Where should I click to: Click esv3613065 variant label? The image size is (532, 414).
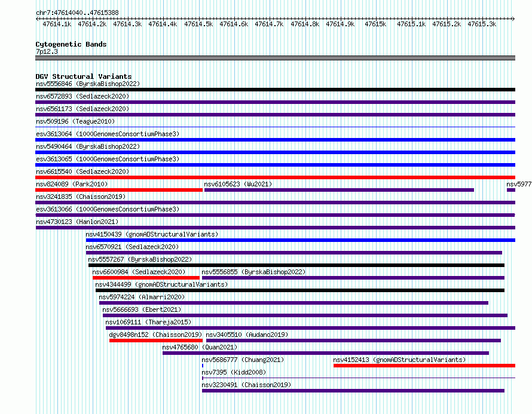coord(108,159)
